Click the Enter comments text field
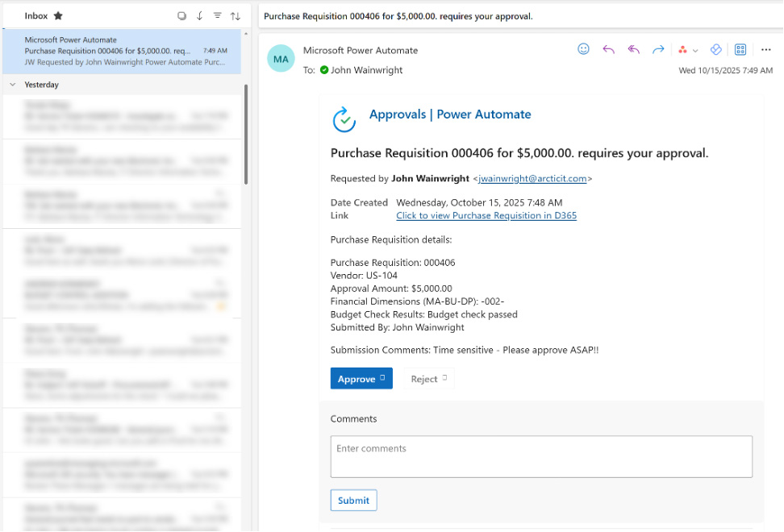Screen dimensions: 784x532 click(x=541, y=456)
